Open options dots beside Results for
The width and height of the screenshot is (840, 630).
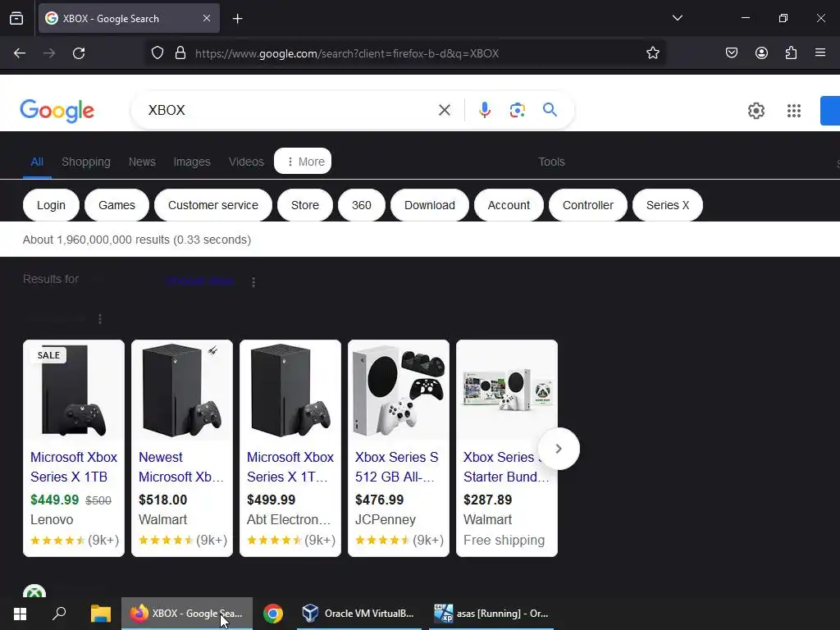pos(253,282)
